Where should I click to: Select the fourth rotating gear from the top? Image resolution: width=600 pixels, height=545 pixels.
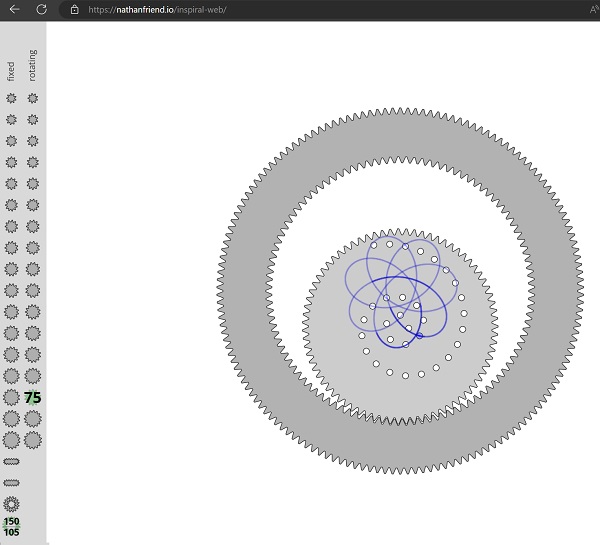click(33, 163)
